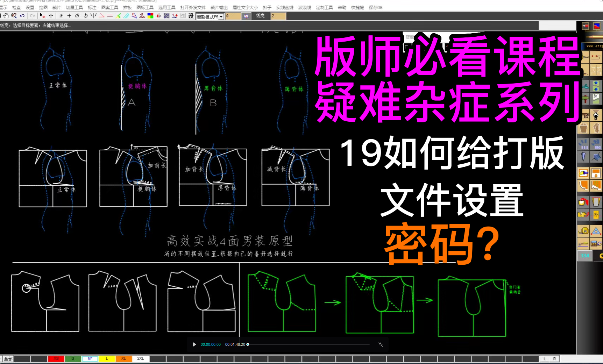The height and width of the screenshot is (364, 603).
Task: Click the L button at bottom right
Action: tap(545, 359)
